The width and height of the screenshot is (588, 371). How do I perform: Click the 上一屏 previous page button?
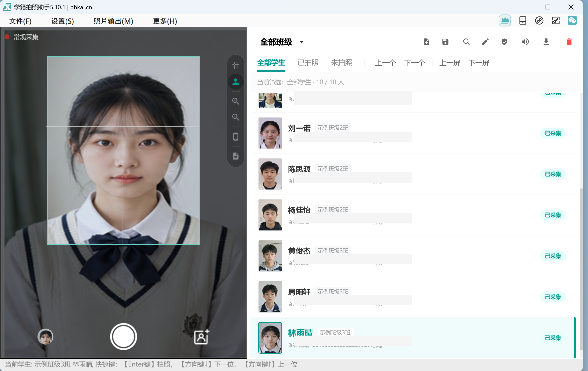click(450, 63)
